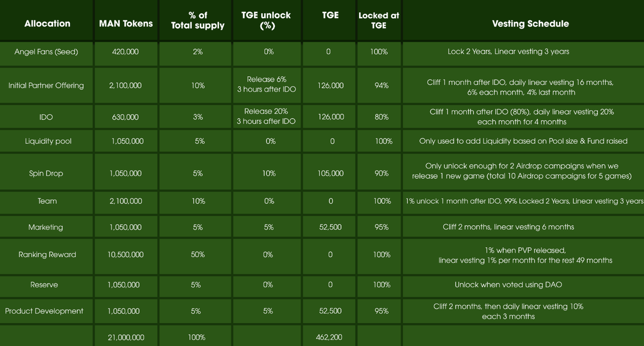The height and width of the screenshot is (346, 644).
Task: Select the Spin Drop row label
Action: [x=46, y=173]
